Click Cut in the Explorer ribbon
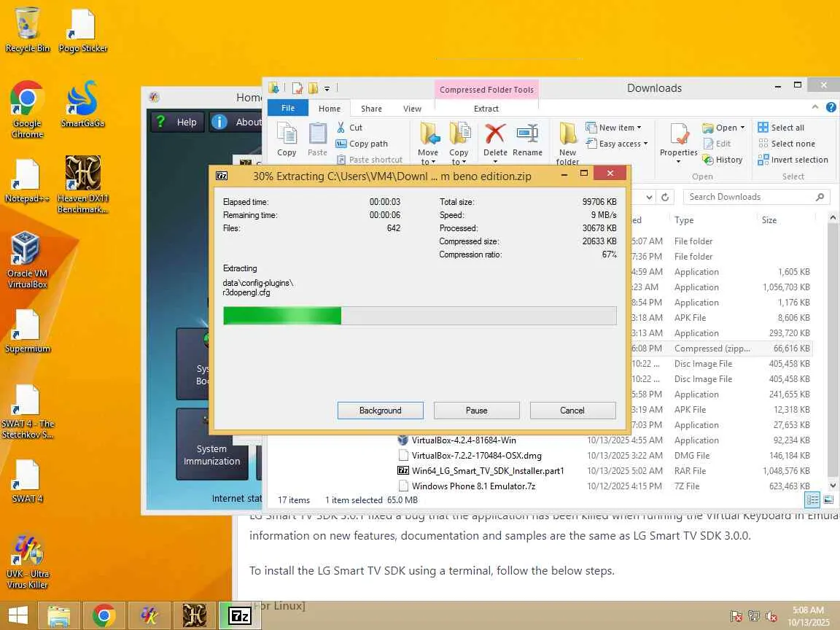Image resolution: width=840 pixels, height=630 pixels. 349,128
